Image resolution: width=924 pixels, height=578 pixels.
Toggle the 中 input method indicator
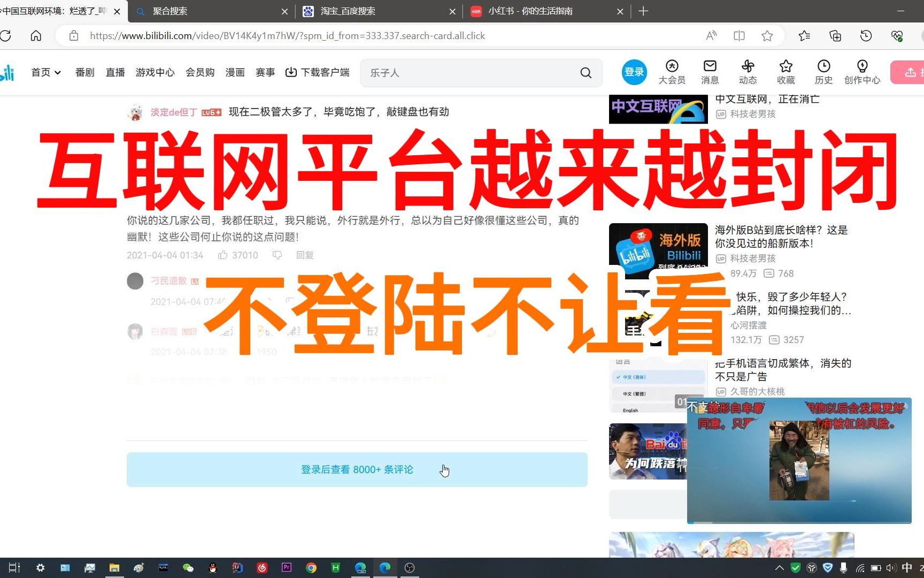tap(907, 568)
